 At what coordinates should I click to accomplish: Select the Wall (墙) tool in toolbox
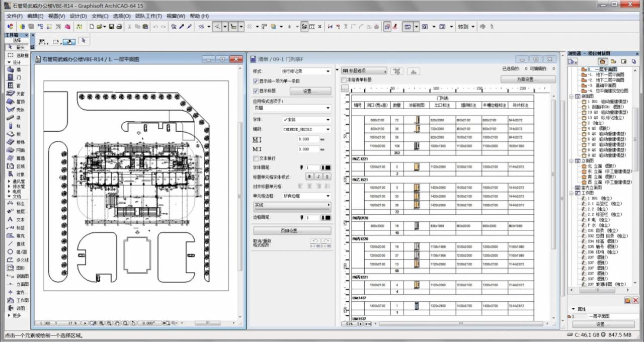coord(14,70)
